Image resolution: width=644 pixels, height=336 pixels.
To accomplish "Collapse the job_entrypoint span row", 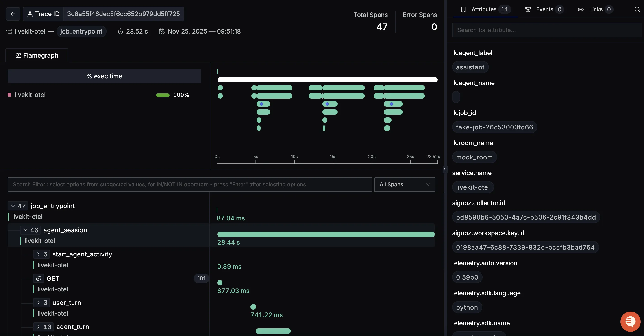I will pos(13,206).
